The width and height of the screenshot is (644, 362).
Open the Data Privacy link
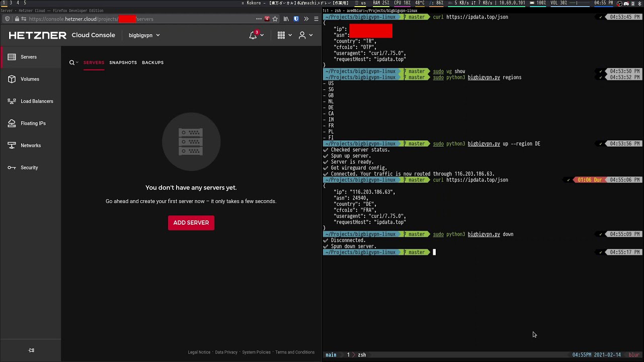pyautogui.click(x=226, y=352)
